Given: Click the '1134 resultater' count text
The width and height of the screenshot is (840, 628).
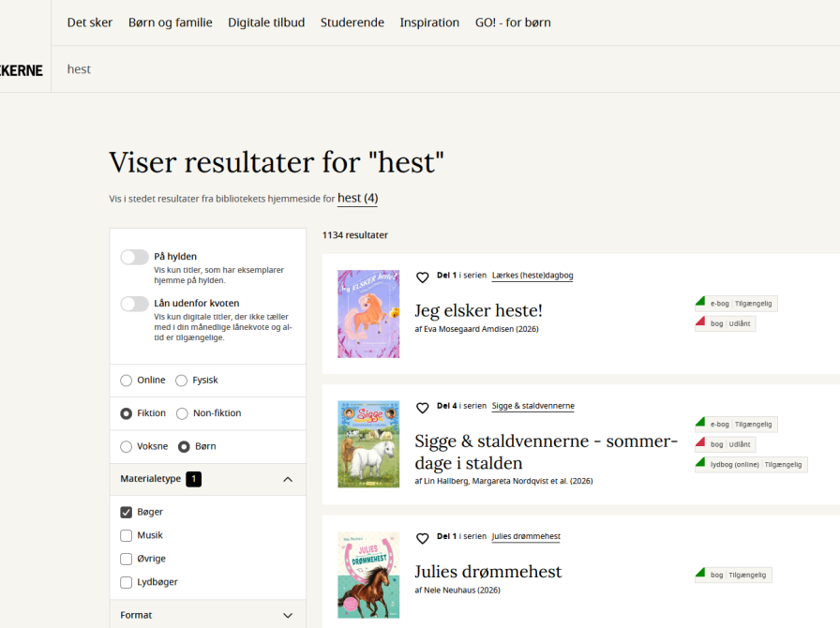Looking at the screenshot, I should (x=354, y=235).
